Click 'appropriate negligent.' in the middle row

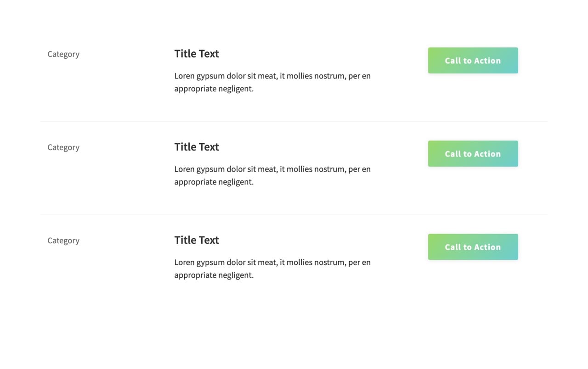point(214,182)
